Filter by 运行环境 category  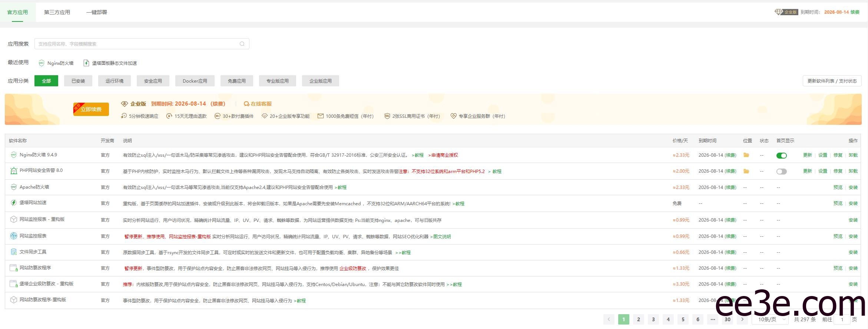tap(115, 81)
